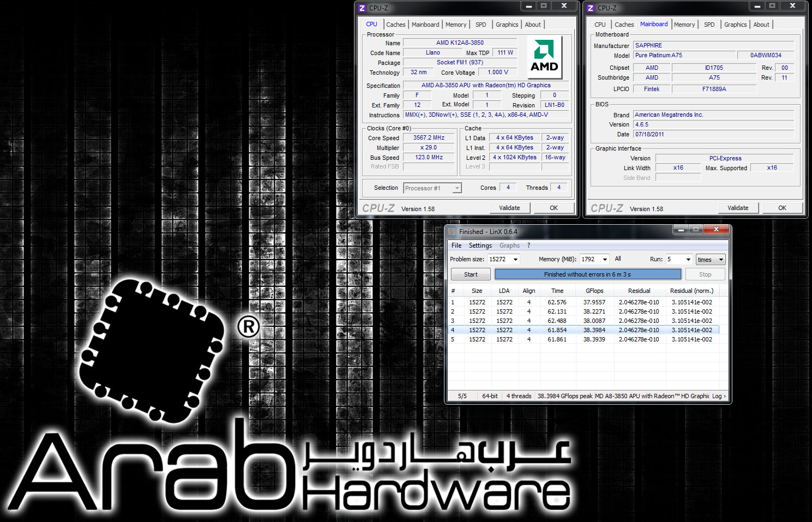Expand the Processor #1 selection dropdown

(457, 188)
